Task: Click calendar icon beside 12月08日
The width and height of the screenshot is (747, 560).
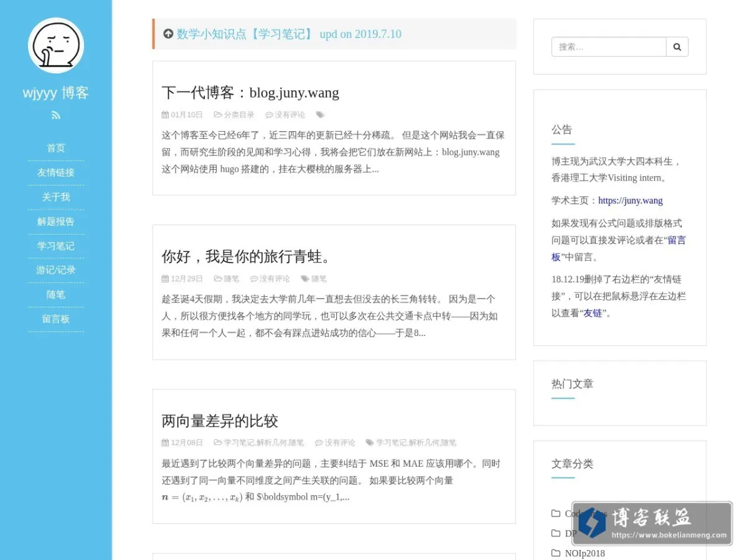Action: (x=165, y=443)
